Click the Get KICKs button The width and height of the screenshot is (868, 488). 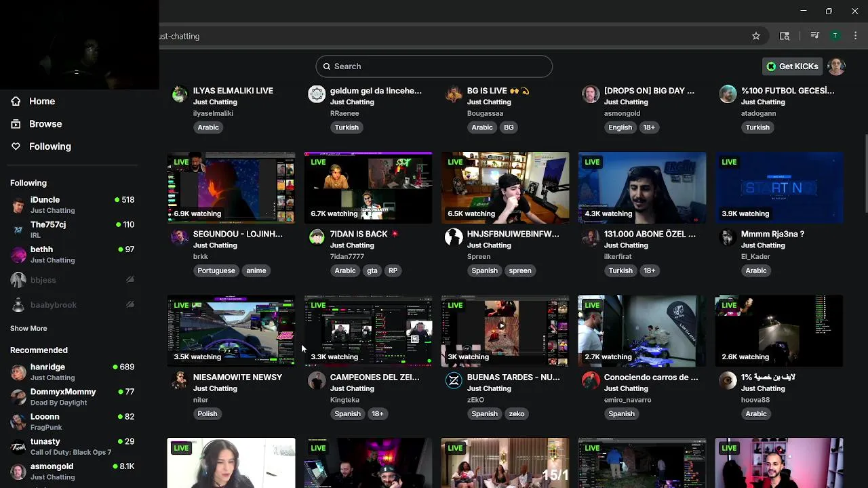(x=792, y=66)
